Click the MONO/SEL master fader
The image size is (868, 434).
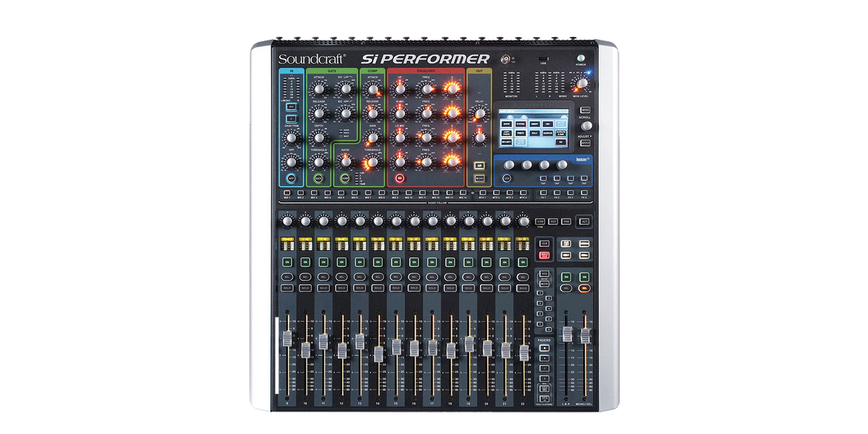tap(585, 334)
